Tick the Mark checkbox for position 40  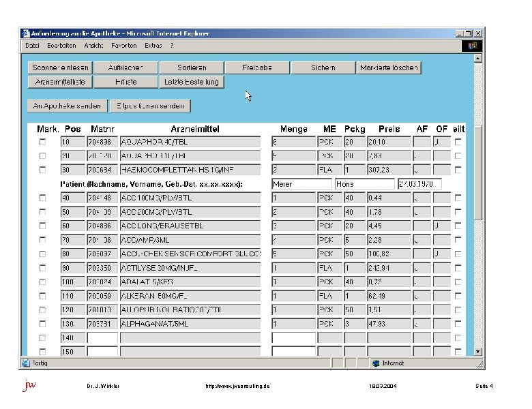click(42, 198)
